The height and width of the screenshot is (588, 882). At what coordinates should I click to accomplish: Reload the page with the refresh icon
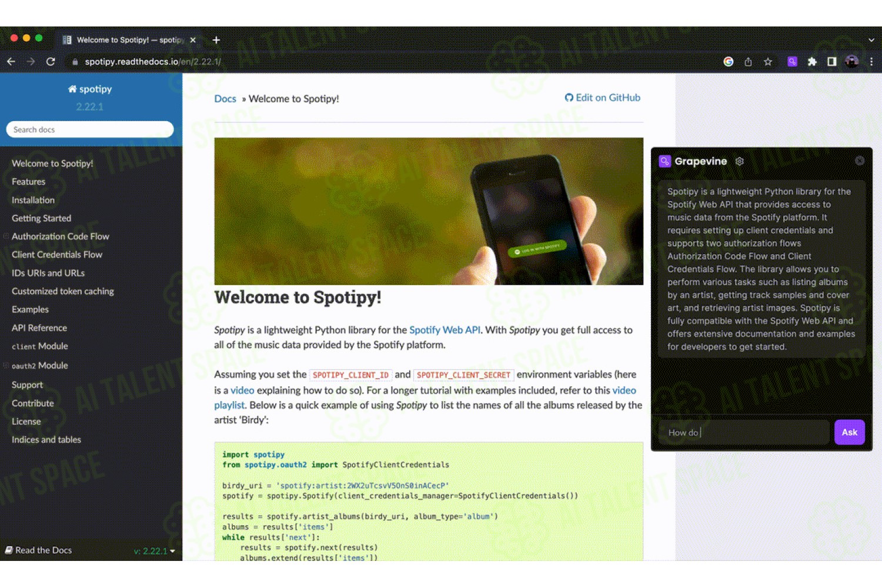[51, 62]
